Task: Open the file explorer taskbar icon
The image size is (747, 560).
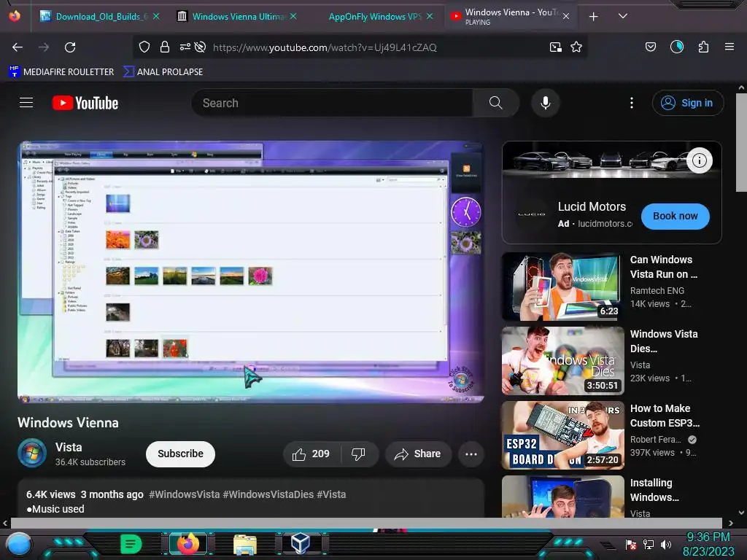Action: point(245,544)
